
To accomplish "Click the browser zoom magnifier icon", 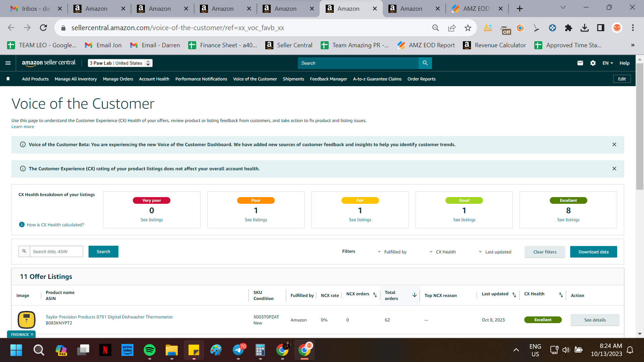I will (435, 28).
